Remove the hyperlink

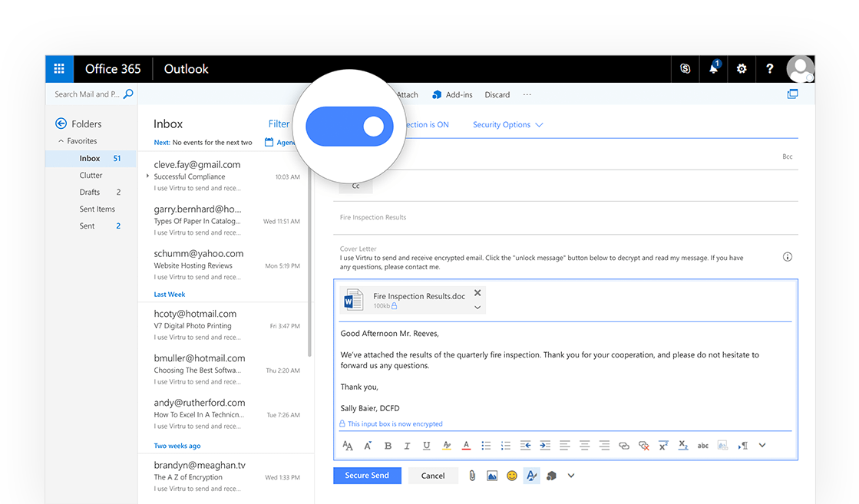(644, 446)
